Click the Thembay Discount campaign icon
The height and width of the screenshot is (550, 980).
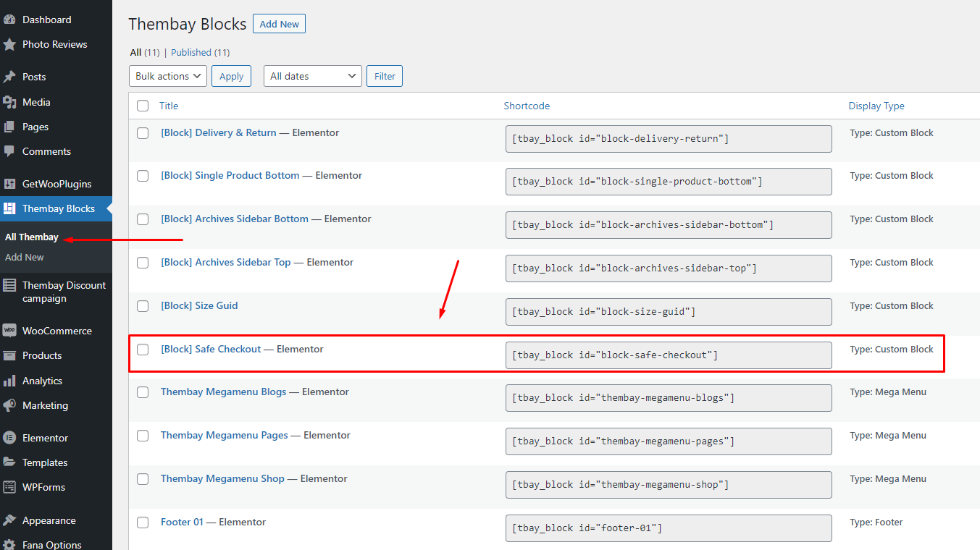(9, 285)
